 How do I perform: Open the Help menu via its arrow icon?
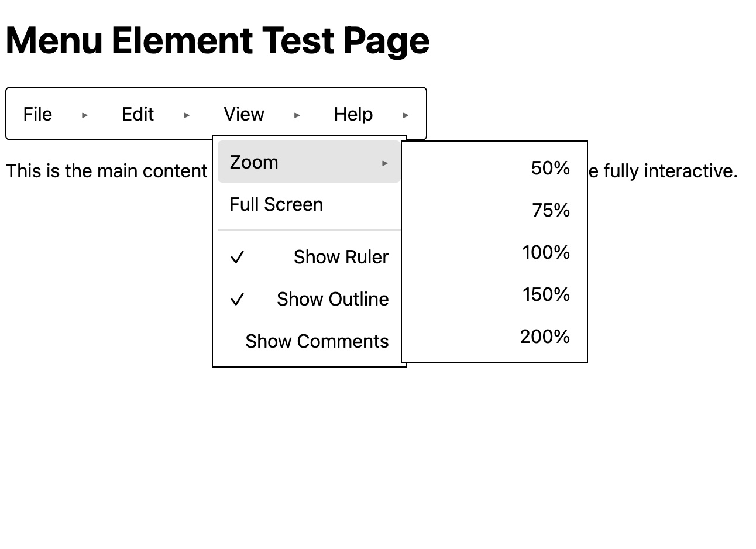pyautogui.click(x=406, y=115)
